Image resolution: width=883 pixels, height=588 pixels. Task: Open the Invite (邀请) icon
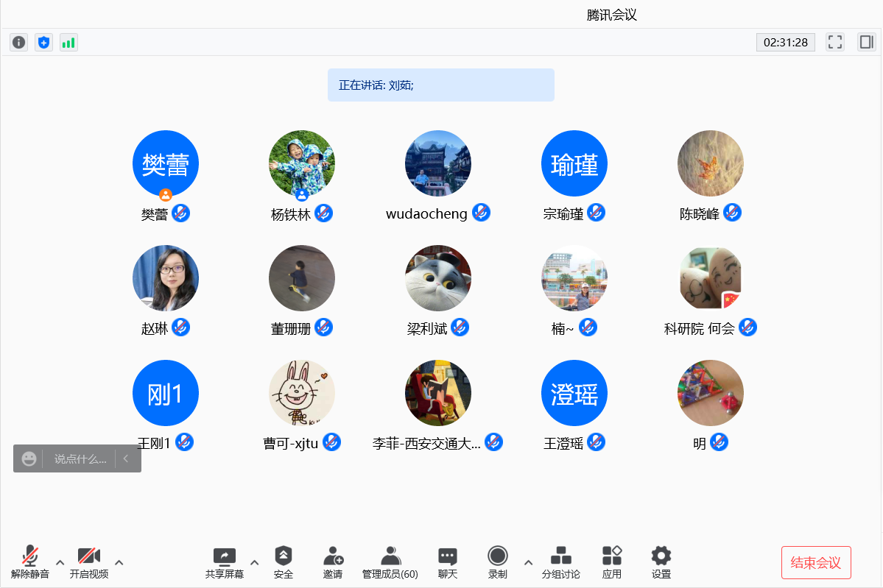pos(333,562)
